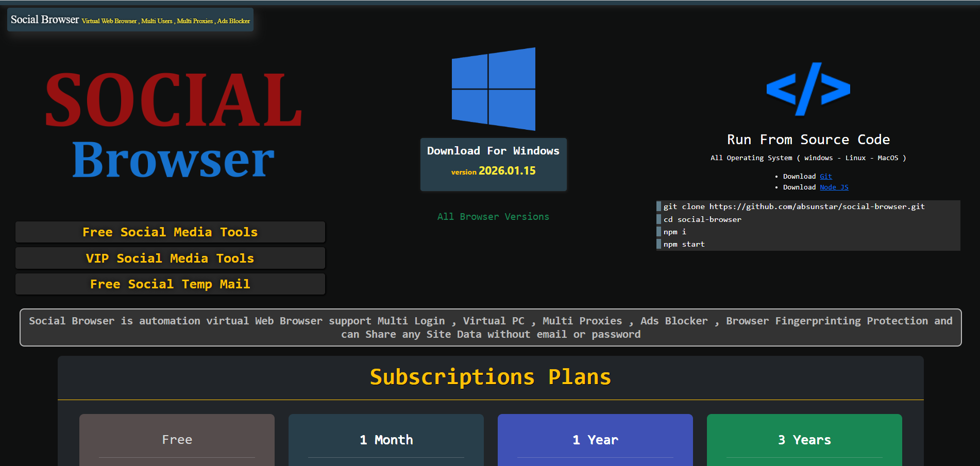Image resolution: width=980 pixels, height=466 pixels.
Task: Click the Social Browser description banner
Action: point(490,327)
